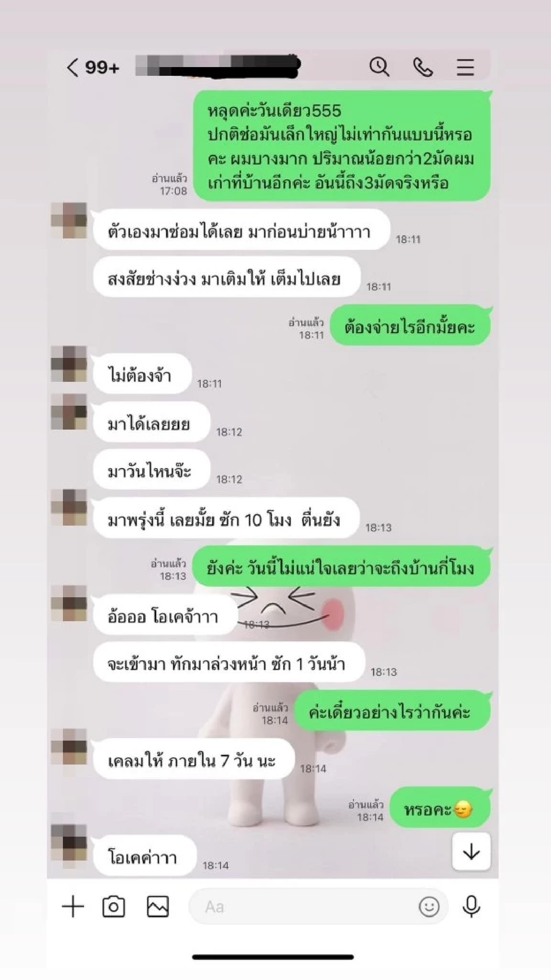Tap the 99+ unread count badge

pos(102,68)
